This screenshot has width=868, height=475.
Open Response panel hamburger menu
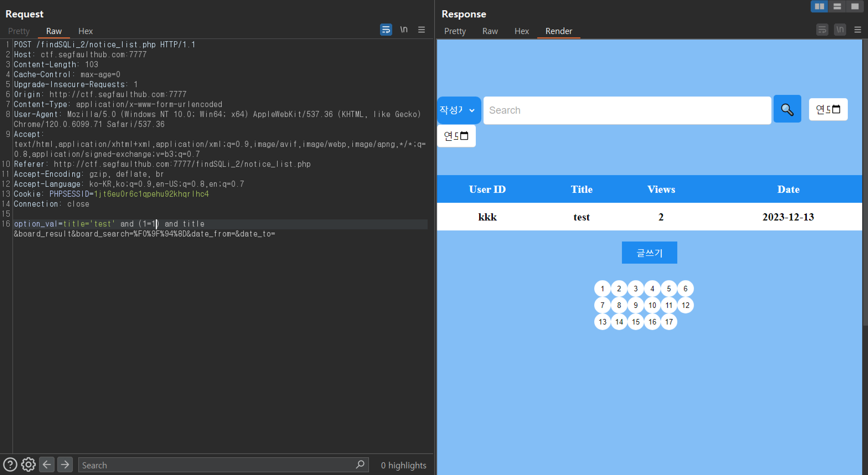(857, 30)
